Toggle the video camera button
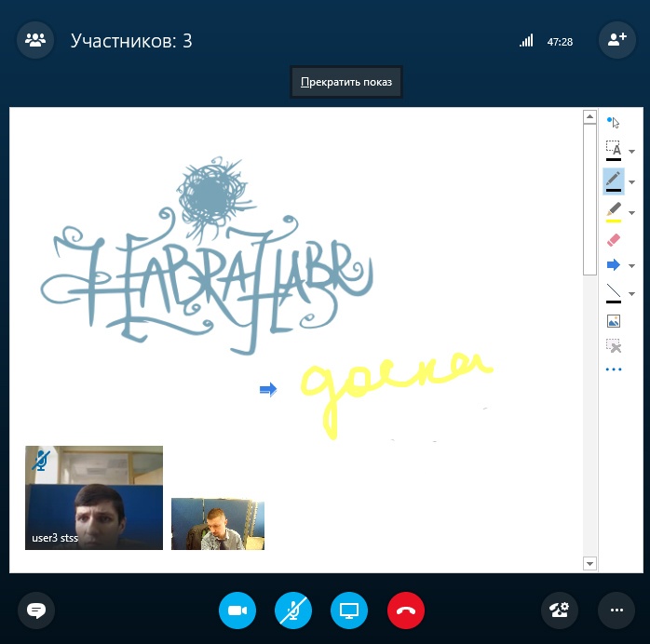Viewport: 650px width, 644px height. 237,610
